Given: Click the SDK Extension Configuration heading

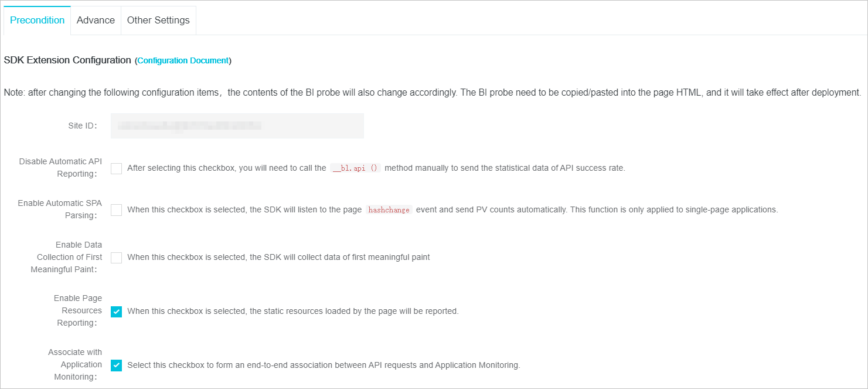Looking at the screenshot, I should click(x=66, y=60).
